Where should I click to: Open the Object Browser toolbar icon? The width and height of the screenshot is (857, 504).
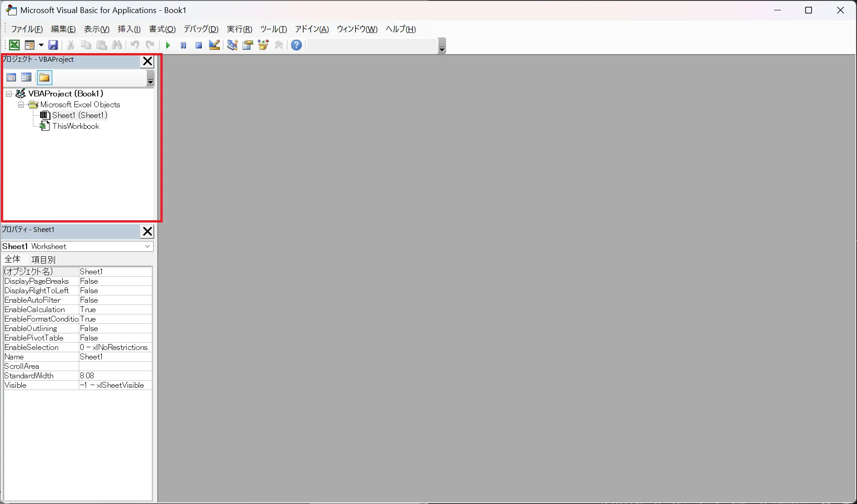point(263,45)
